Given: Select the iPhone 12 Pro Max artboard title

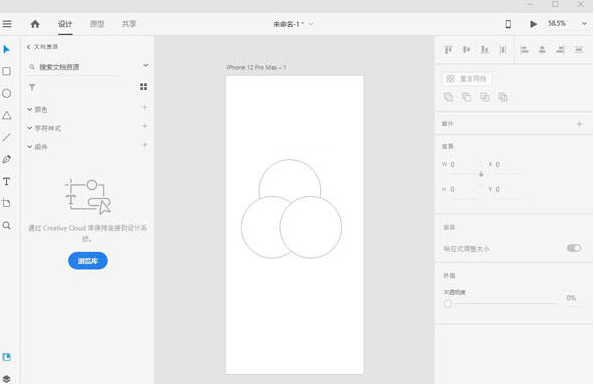Looking at the screenshot, I should (257, 67).
